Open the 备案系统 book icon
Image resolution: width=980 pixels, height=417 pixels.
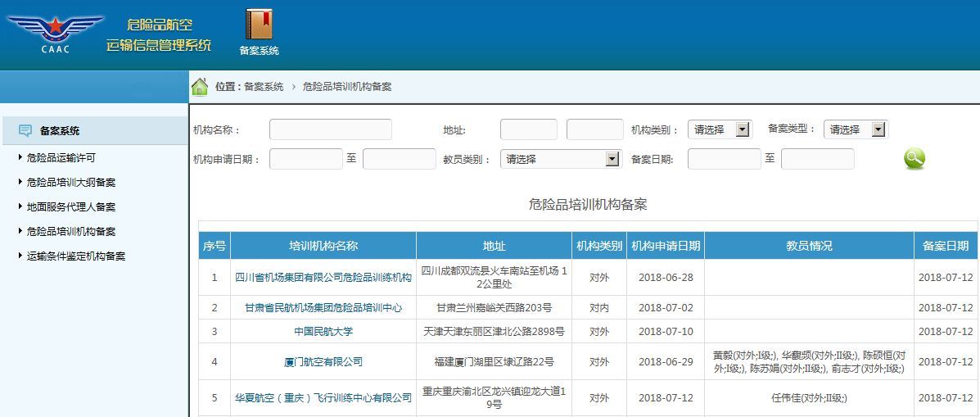259,24
